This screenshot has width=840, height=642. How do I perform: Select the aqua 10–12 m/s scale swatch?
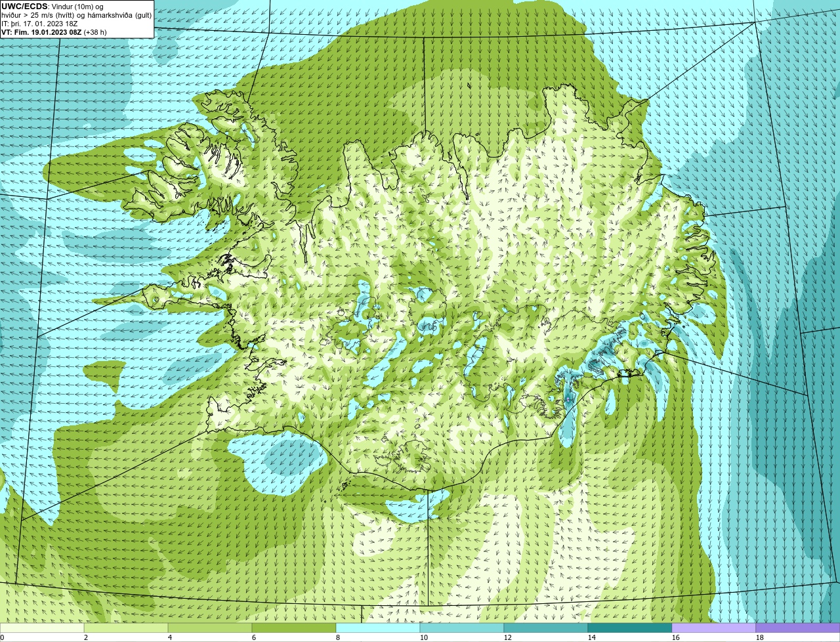click(x=462, y=628)
